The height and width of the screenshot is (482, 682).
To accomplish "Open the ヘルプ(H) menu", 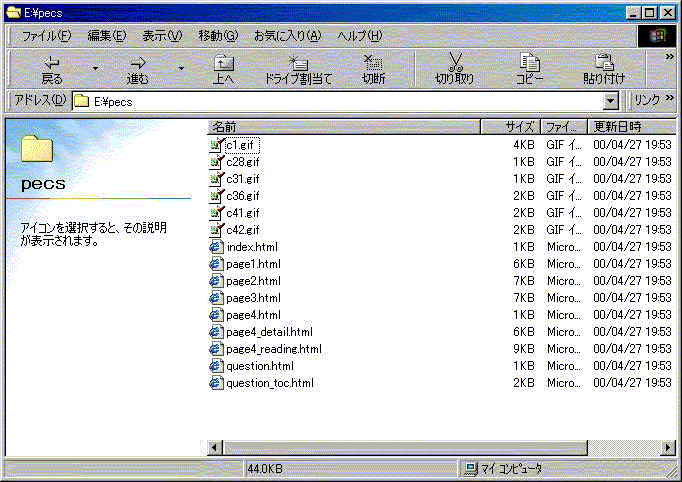I will coord(360,36).
